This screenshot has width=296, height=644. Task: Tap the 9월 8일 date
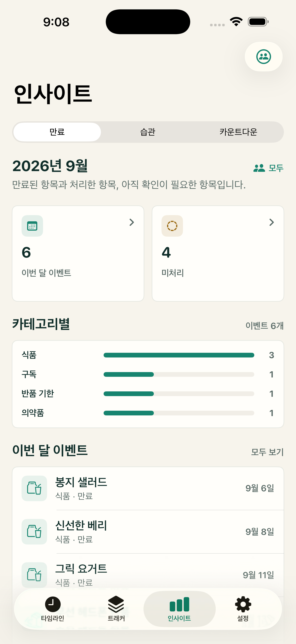pyautogui.click(x=260, y=532)
